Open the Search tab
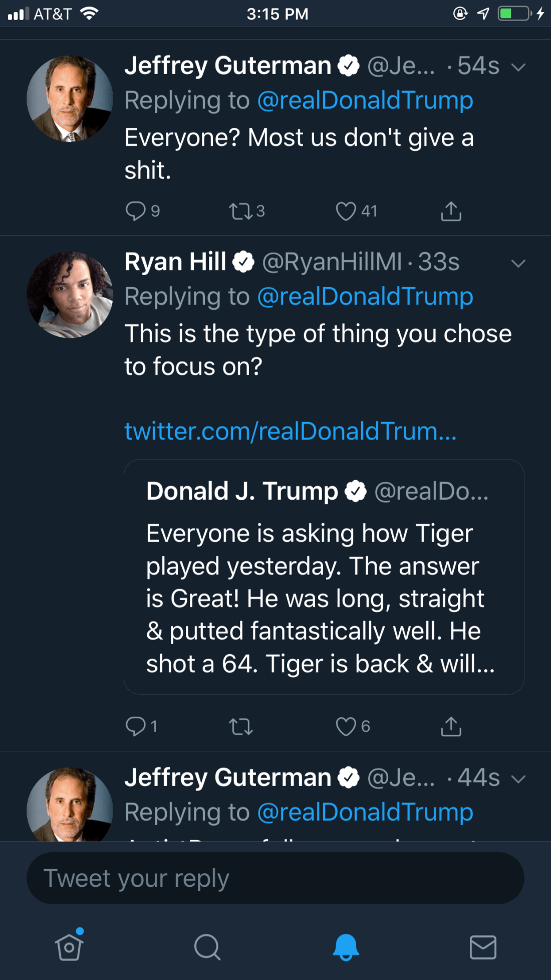551x980 pixels. click(207, 947)
